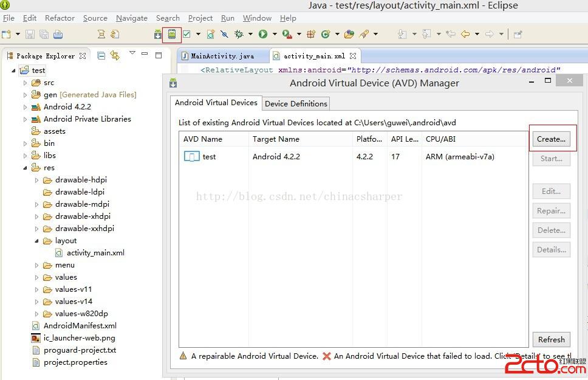Collapse the res folder
The height and width of the screenshot is (380, 588).
[25, 168]
